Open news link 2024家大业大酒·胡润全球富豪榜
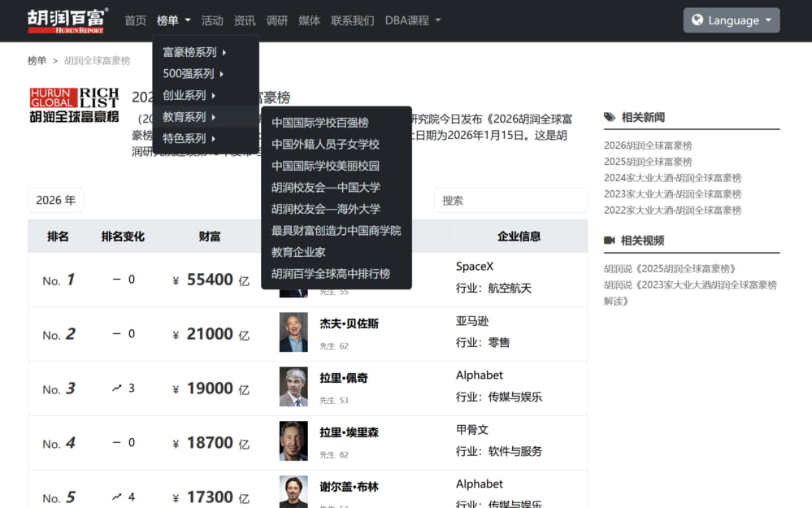The width and height of the screenshot is (812, 508). (x=673, y=178)
